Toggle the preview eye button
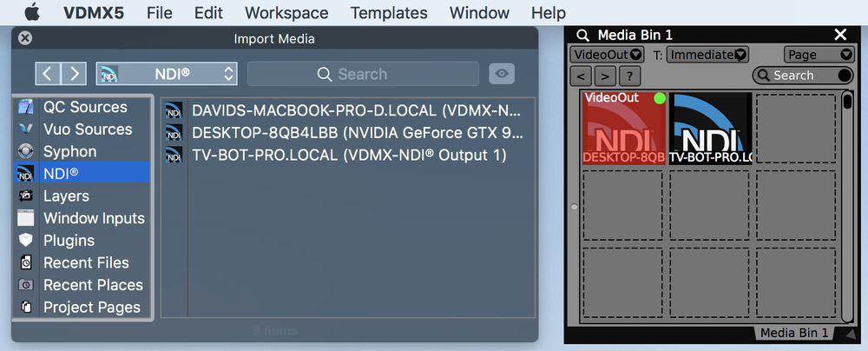Viewport: 868px width, 351px height. coord(502,74)
